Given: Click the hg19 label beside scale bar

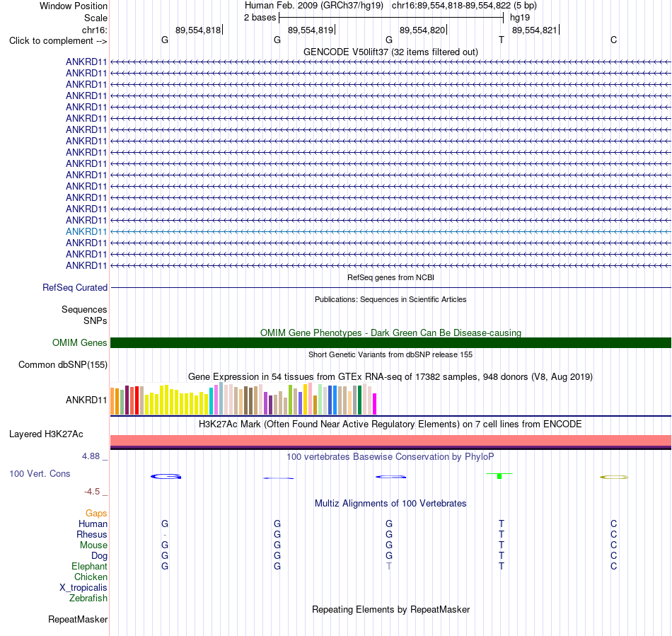Looking at the screenshot, I should pos(520,18).
